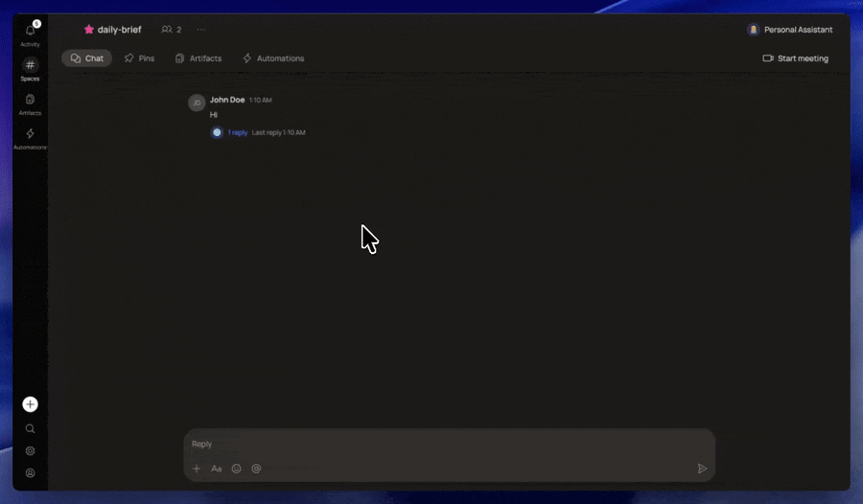View the 2 members of the space
The width and height of the screenshot is (863, 504).
[x=172, y=30]
